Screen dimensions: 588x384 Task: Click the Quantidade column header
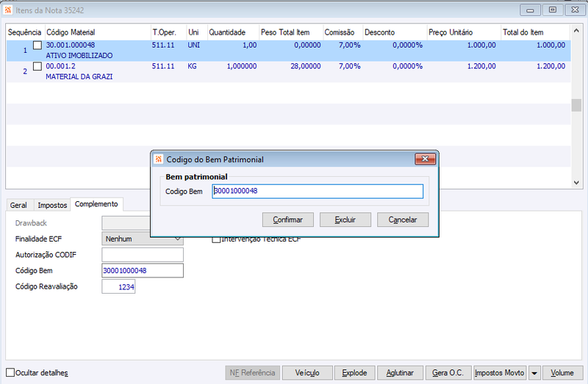(233, 32)
